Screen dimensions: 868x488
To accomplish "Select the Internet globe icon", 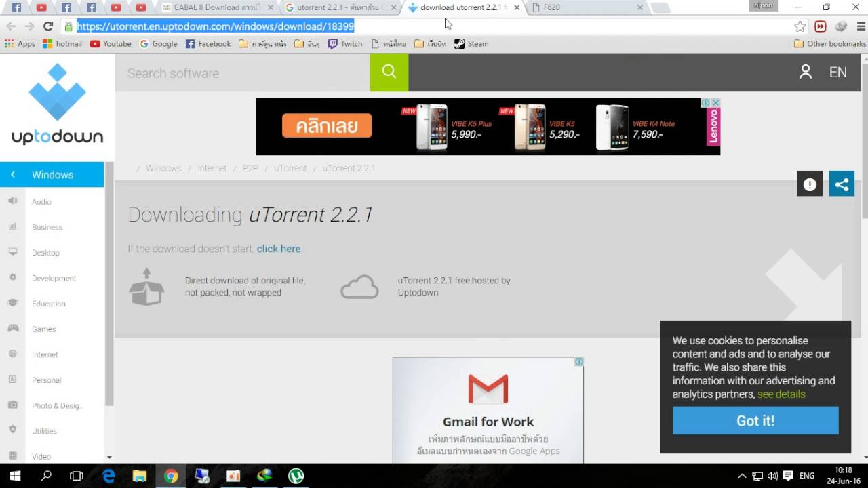I will point(12,354).
